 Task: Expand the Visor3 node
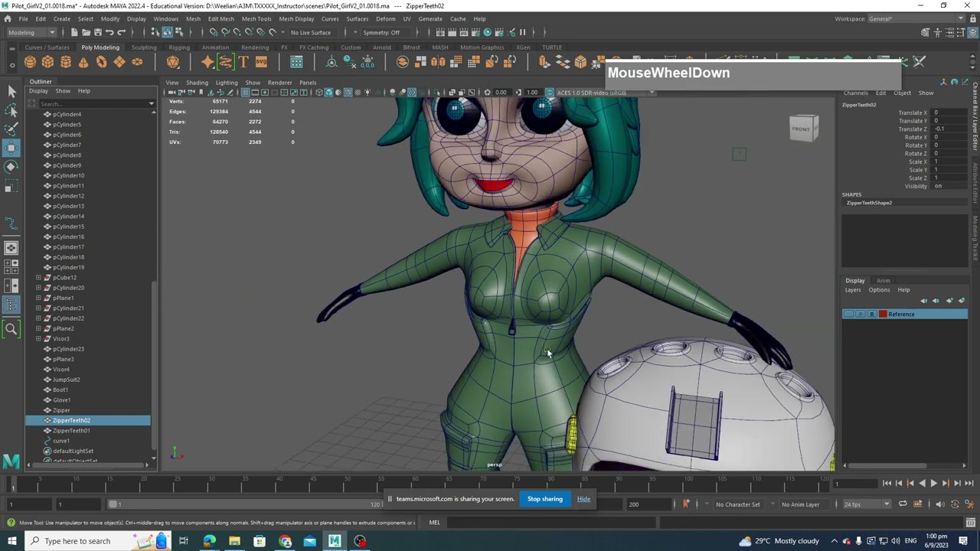tap(38, 339)
